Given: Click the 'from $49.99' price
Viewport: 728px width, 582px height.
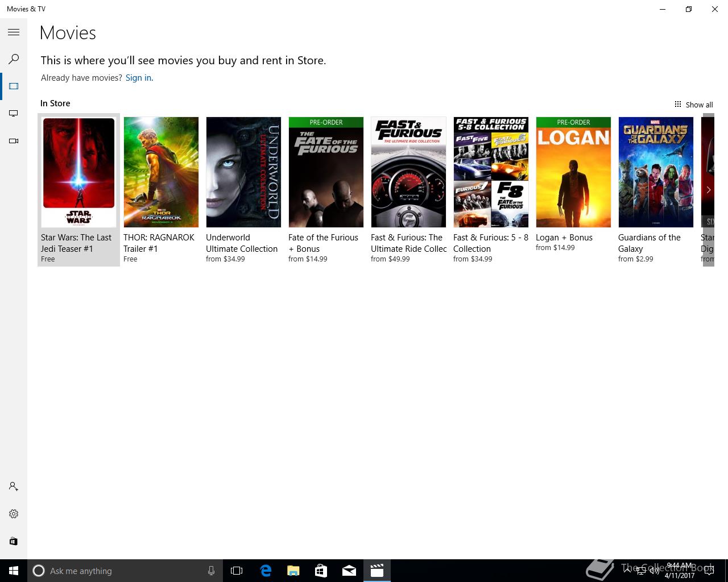Looking at the screenshot, I should 390,259.
